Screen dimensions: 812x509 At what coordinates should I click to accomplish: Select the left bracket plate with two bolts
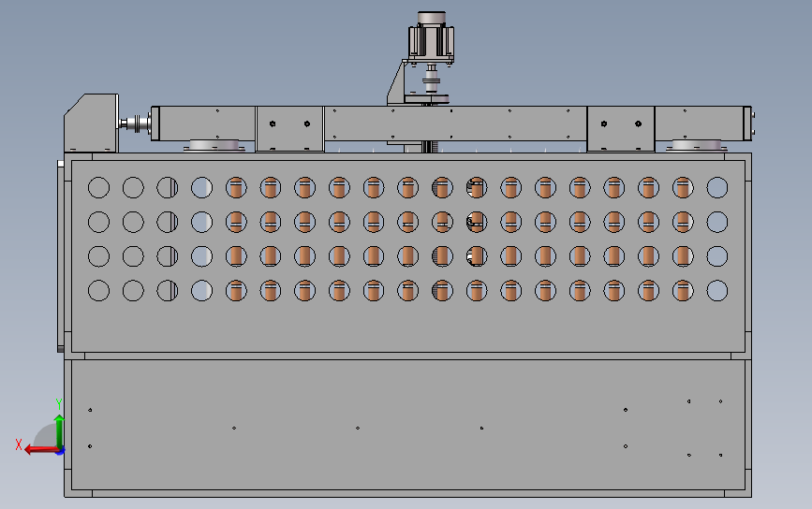(289, 129)
